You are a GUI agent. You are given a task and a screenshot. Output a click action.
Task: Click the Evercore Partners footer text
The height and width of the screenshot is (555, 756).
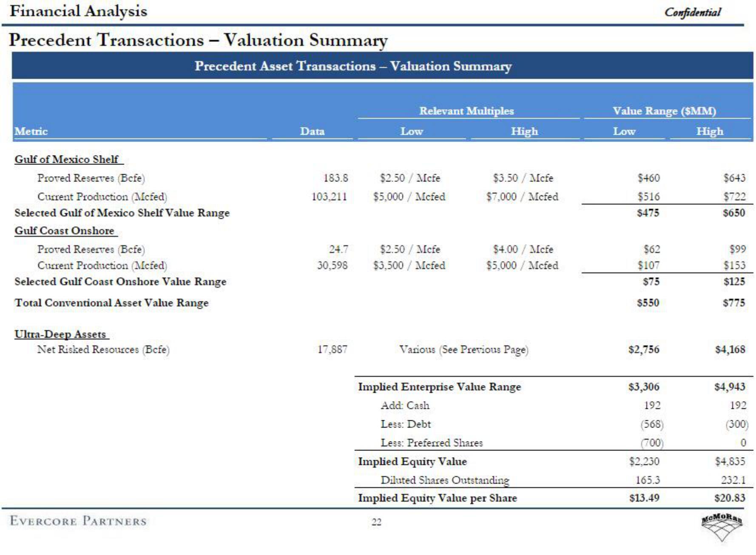click(78, 521)
